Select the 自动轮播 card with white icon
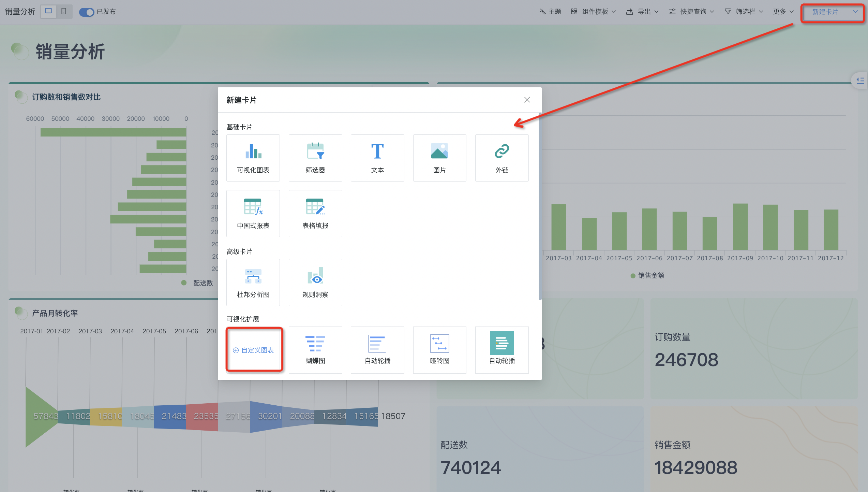Screen dimensions: 868x492 pyautogui.click(x=377, y=350)
